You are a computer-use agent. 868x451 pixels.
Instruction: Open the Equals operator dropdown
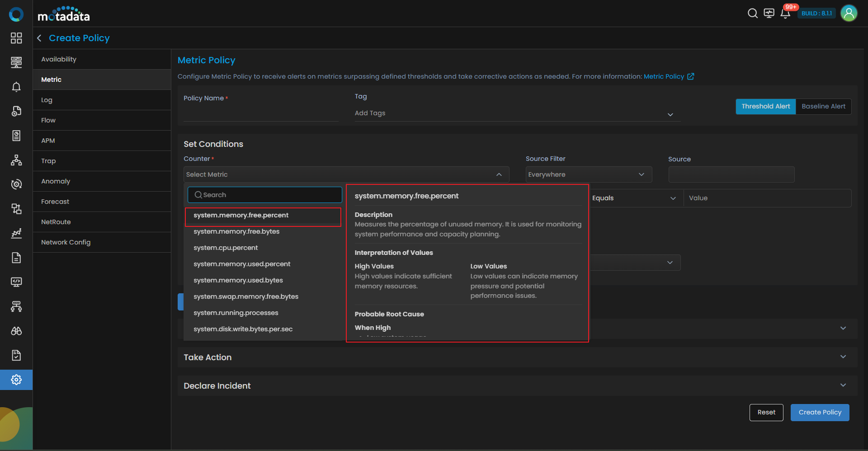[x=634, y=198]
